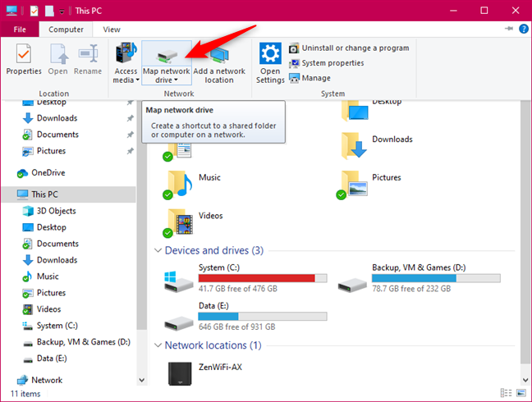Viewport: 532px width, 402px height.
Task: Select Downloads under This PC tree
Action: pyautogui.click(x=57, y=260)
